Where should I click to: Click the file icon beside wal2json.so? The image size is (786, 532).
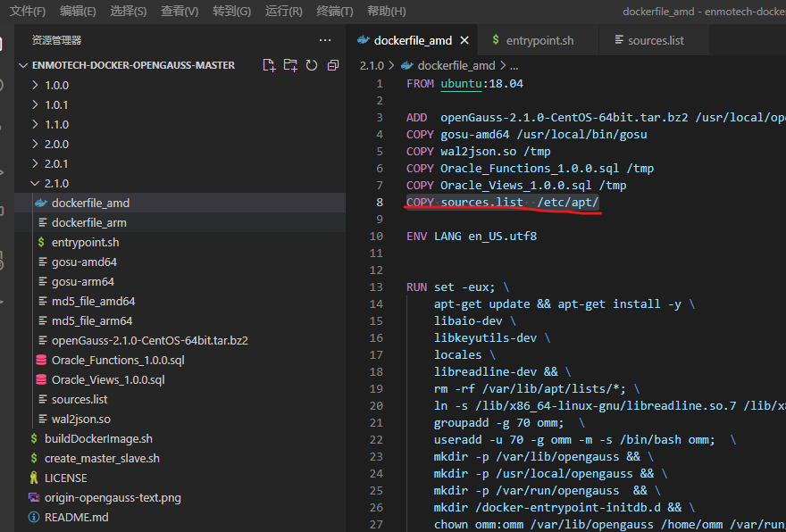(x=43, y=419)
